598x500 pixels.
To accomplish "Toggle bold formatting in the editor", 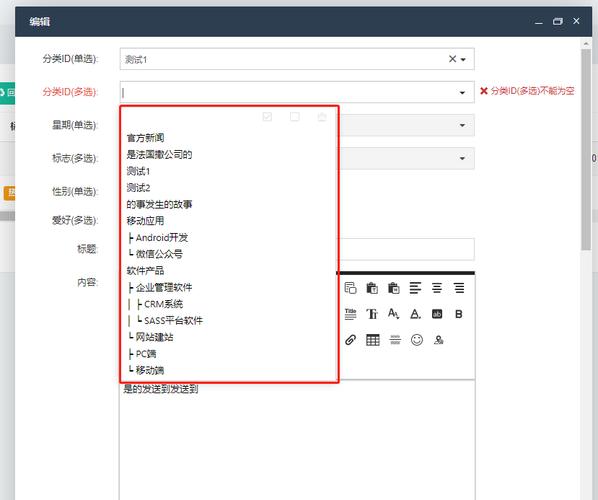I will click(459, 314).
